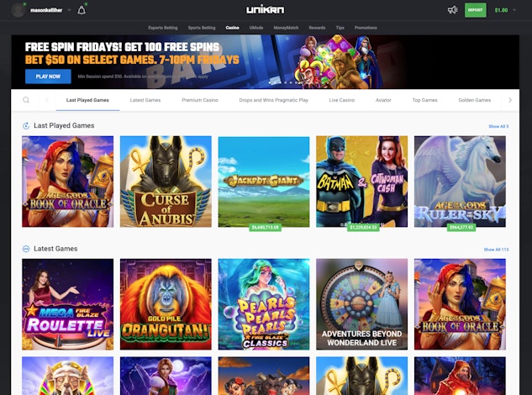
Task: Click the search magnifier icon
Action: 26,100
